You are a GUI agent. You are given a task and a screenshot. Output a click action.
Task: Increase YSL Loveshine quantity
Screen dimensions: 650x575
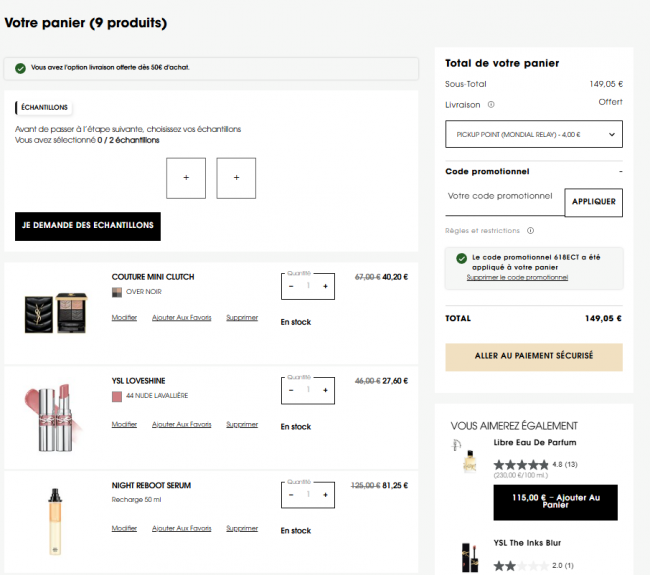click(325, 390)
